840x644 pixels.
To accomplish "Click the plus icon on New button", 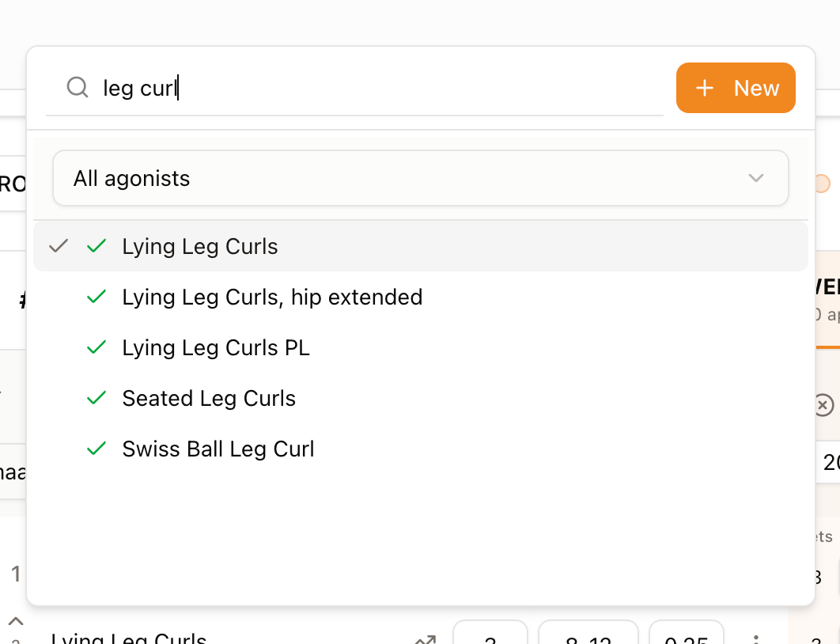I will pyautogui.click(x=705, y=88).
